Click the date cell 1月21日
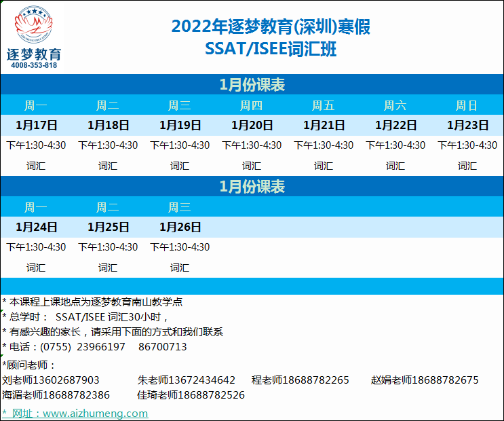Viewport: 504px width, 421px height. point(324,125)
